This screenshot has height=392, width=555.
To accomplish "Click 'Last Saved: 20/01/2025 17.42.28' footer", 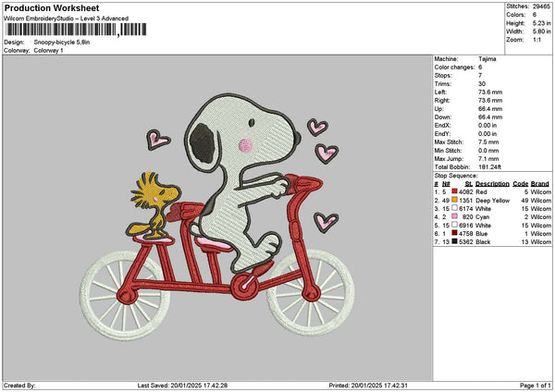I will (182, 386).
